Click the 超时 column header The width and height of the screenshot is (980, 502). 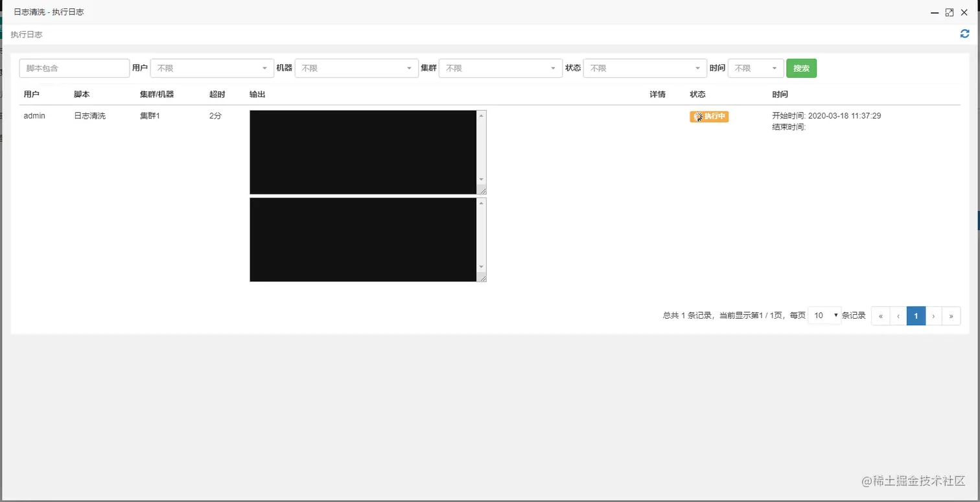(x=217, y=95)
